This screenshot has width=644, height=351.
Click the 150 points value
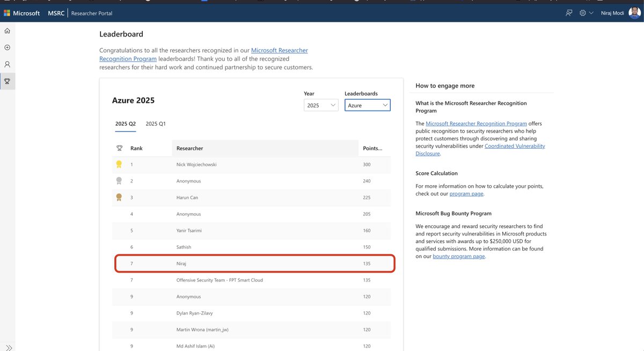coord(367,247)
